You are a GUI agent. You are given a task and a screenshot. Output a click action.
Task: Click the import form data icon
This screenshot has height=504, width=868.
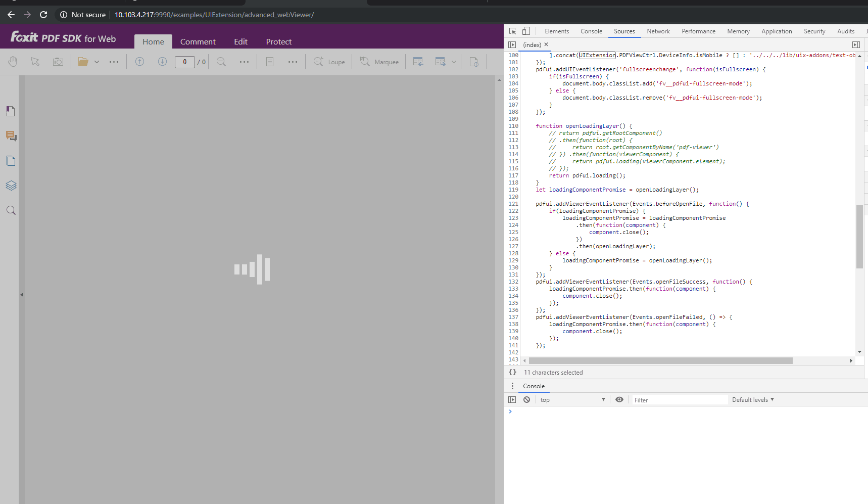click(x=418, y=62)
